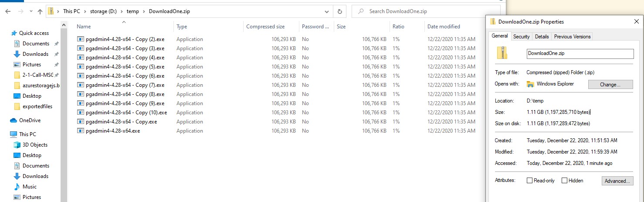Open Documents under This PC
This screenshot has width=644, height=202.
point(36,166)
